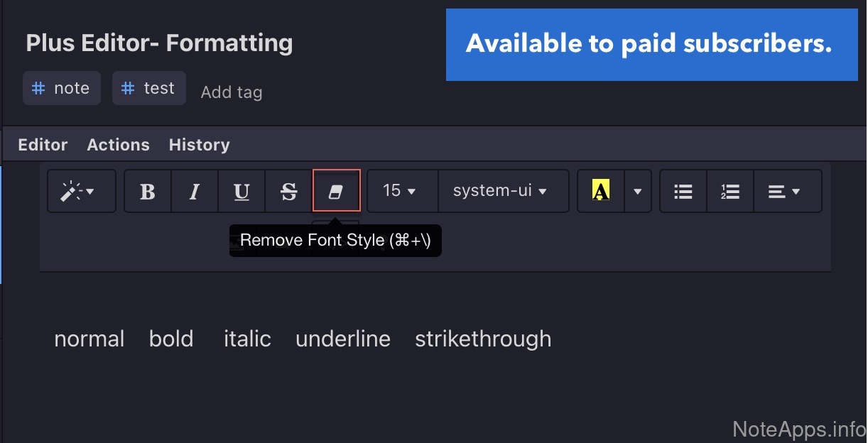This screenshot has height=443, width=868.
Task: Open the Actions menu
Action: (118, 145)
